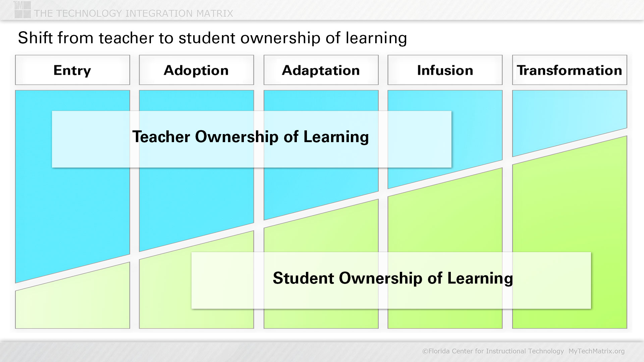Select the Entry column header
The image size is (644, 362).
tap(72, 70)
